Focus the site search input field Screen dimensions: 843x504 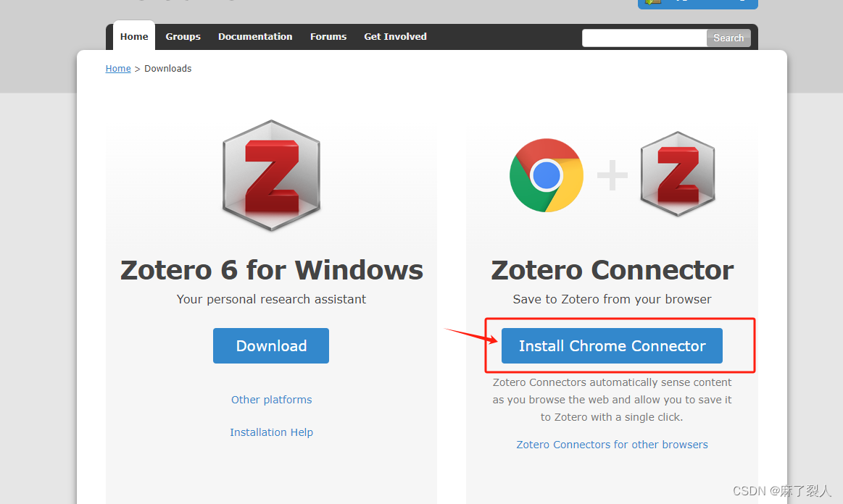[x=644, y=38]
